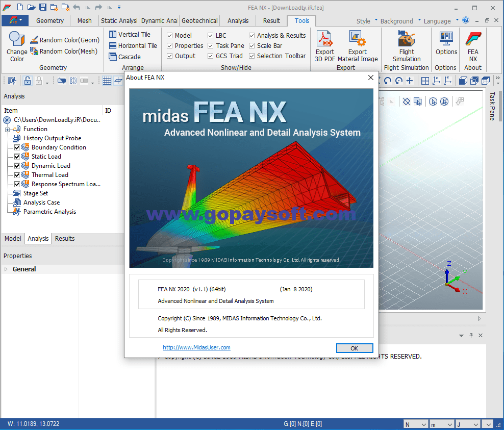The width and height of the screenshot is (504, 430).
Task: Apply Random Color(Geom)
Action: [x=65, y=40]
